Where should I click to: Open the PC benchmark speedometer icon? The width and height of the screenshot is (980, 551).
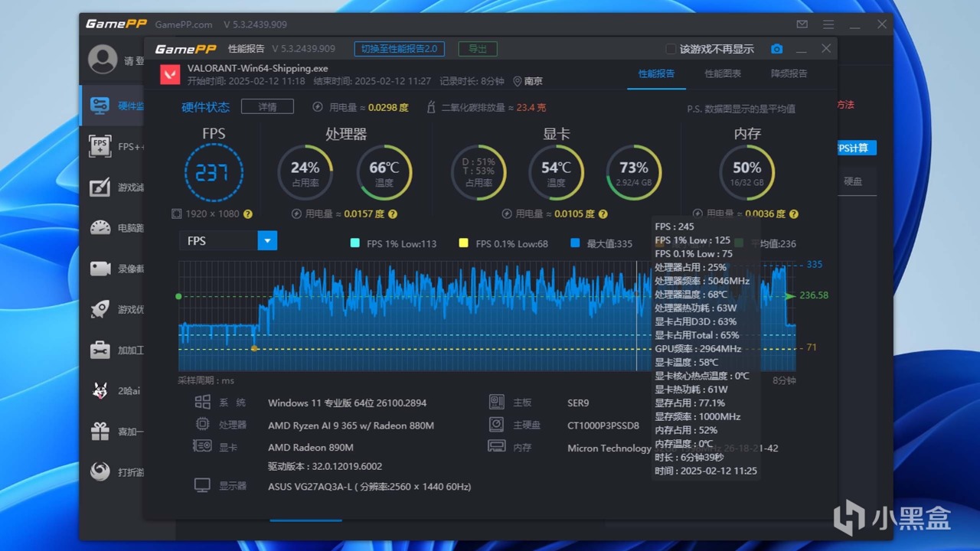click(x=100, y=227)
